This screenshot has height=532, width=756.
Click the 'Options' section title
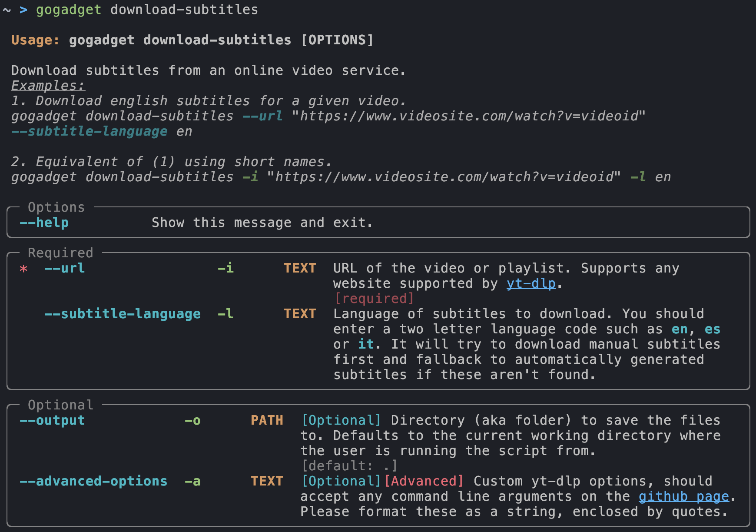pyautogui.click(x=56, y=207)
